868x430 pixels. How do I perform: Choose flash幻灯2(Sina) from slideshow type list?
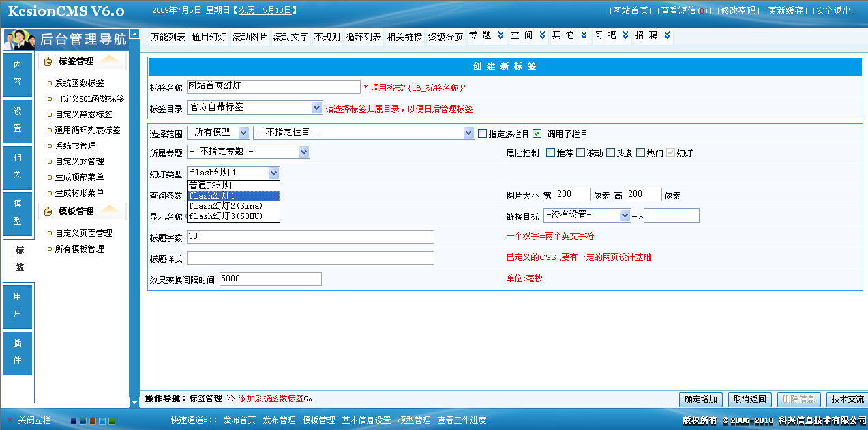[x=225, y=206]
